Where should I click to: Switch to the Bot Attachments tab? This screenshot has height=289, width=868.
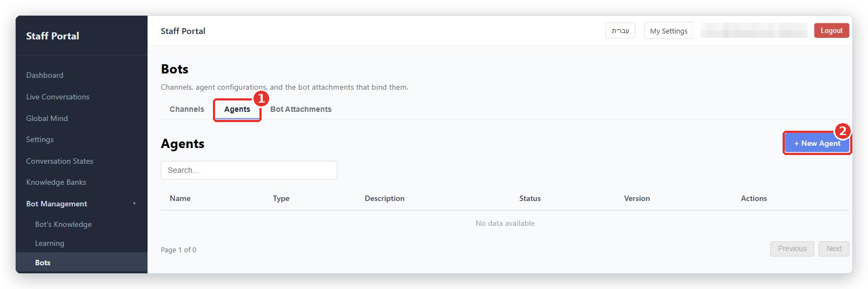click(301, 109)
